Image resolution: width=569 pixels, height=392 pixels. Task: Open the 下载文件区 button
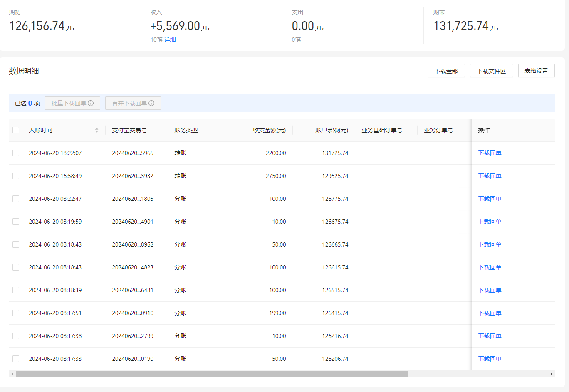[x=491, y=71]
